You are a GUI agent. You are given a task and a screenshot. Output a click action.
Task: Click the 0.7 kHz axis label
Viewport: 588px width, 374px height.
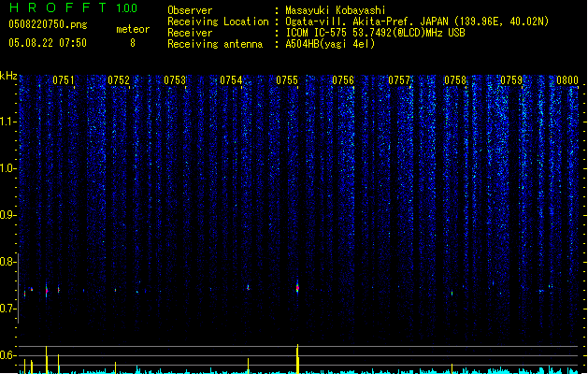(x=8, y=309)
